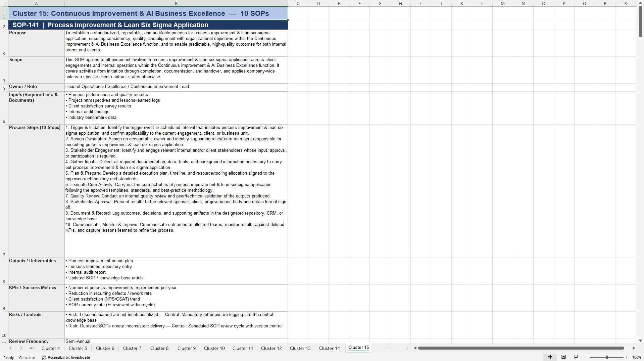The image size is (644, 361).
Task: Select the Owner / Role label cell
Action: click(x=36, y=87)
